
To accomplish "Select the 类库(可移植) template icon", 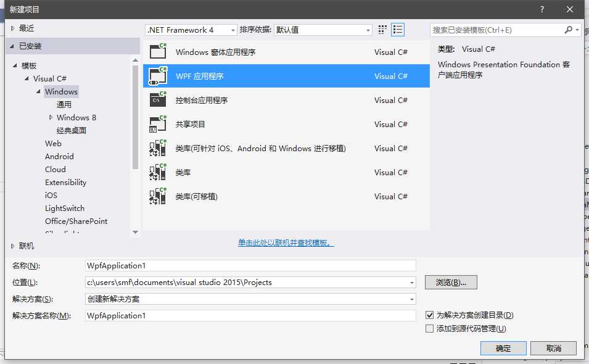I will click(158, 196).
